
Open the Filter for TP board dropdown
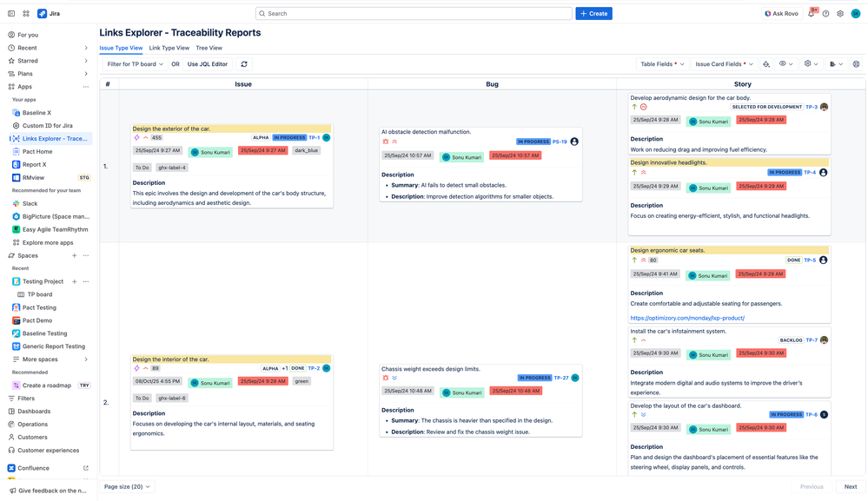pos(135,64)
